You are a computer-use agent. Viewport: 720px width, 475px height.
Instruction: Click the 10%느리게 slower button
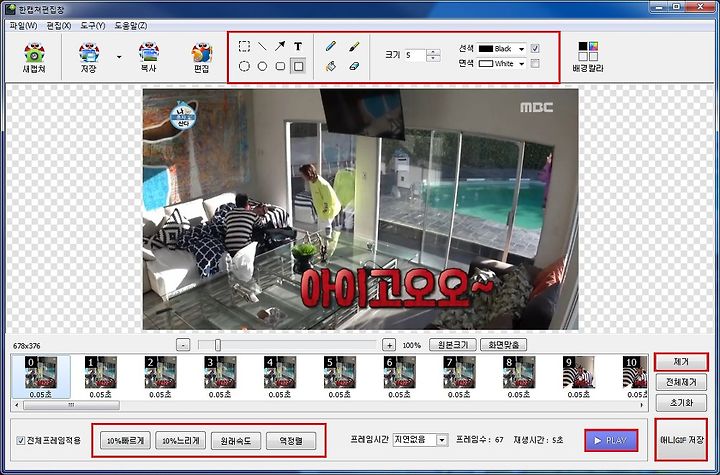[180, 441]
